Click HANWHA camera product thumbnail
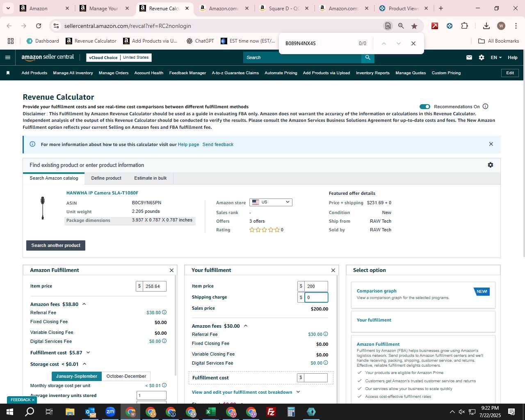This screenshot has width=525, height=420. 43,208
